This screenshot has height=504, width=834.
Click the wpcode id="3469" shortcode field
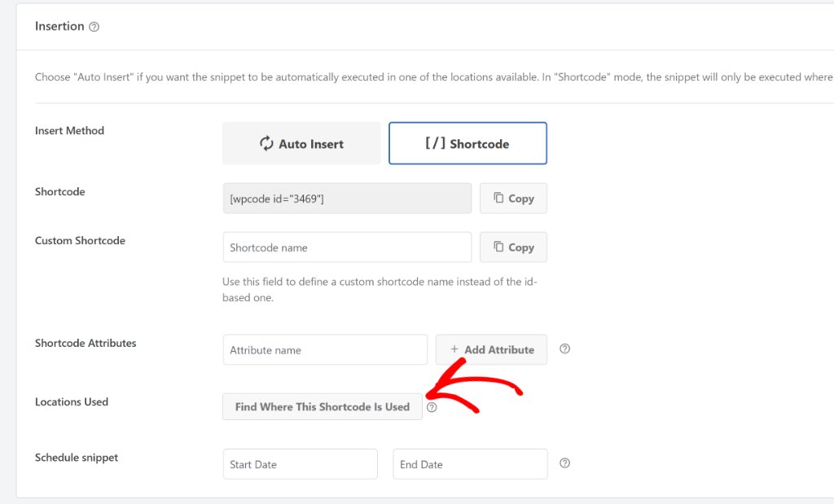[x=347, y=199]
